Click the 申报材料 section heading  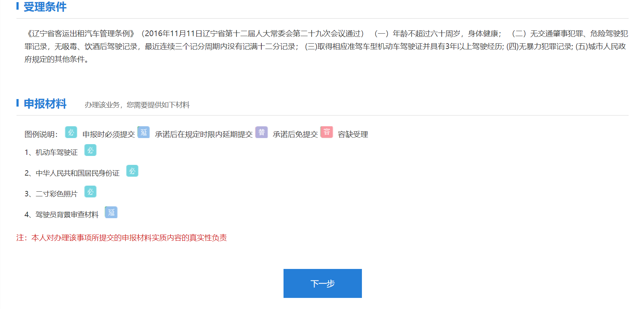coord(45,104)
